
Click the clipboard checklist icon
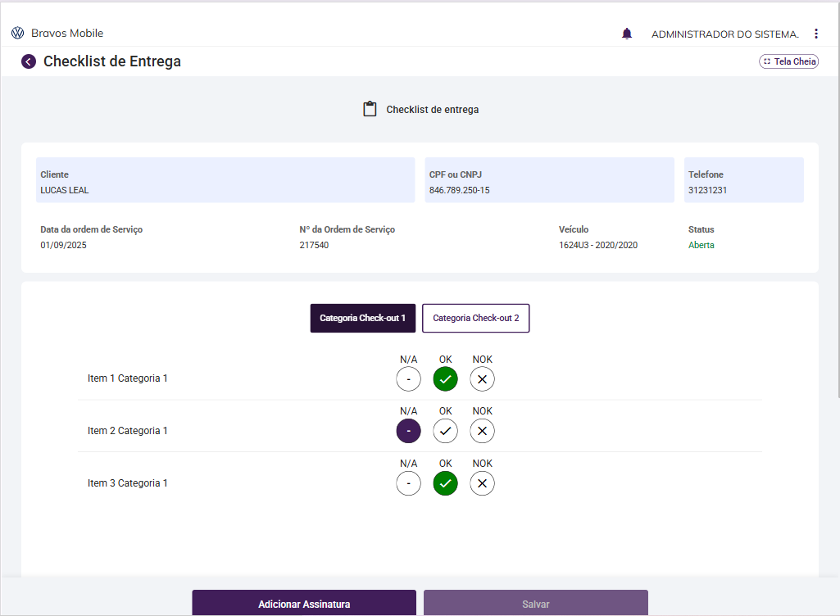(x=370, y=109)
